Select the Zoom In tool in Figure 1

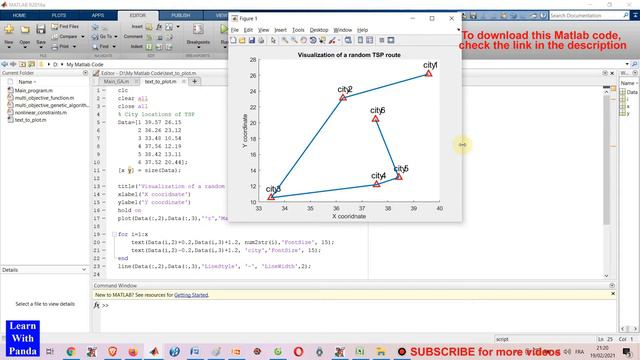(x=284, y=40)
